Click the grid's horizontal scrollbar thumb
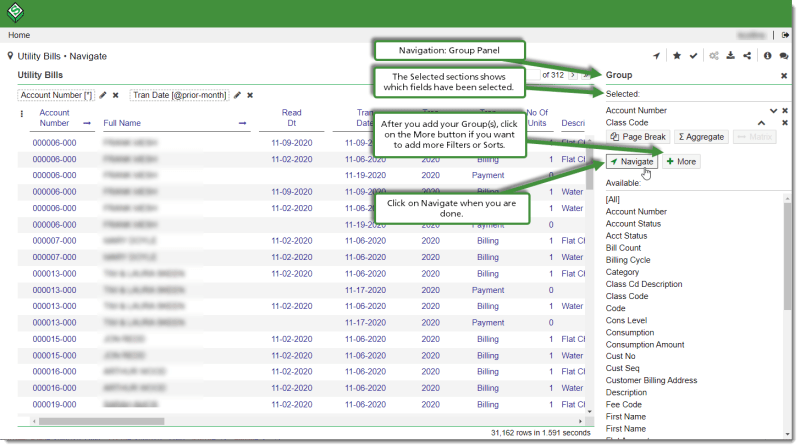The width and height of the screenshot is (800, 448). click(x=102, y=421)
